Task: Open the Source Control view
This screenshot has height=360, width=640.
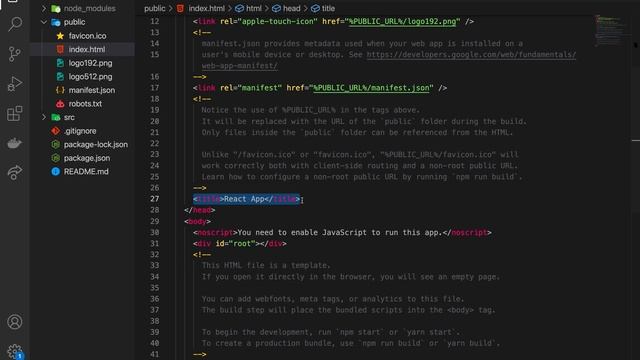Action: click(x=15, y=54)
